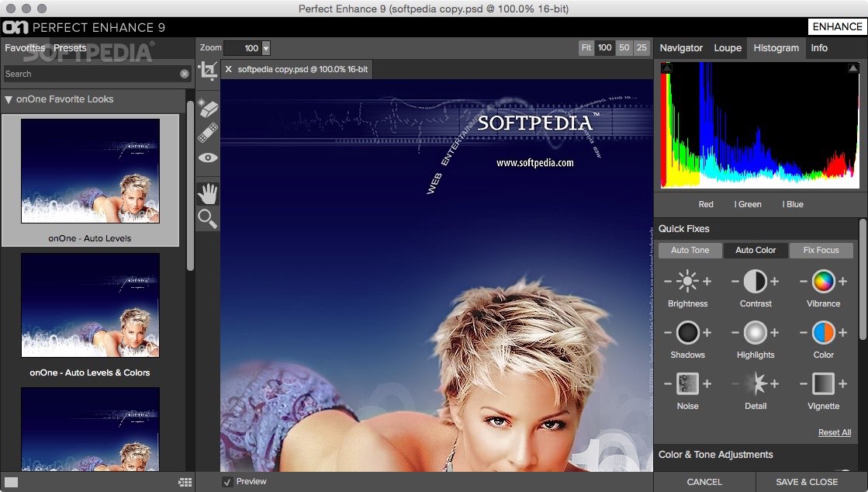Image resolution: width=868 pixels, height=492 pixels.
Task: Open the Presets panel tab
Action: [70, 47]
